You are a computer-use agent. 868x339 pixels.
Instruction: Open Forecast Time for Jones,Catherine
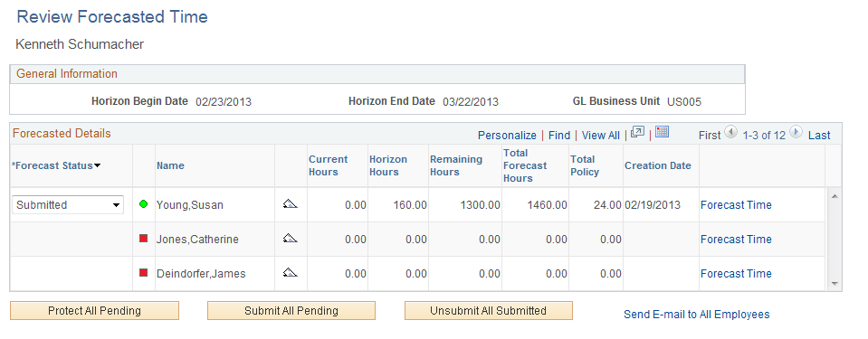pyautogui.click(x=736, y=239)
